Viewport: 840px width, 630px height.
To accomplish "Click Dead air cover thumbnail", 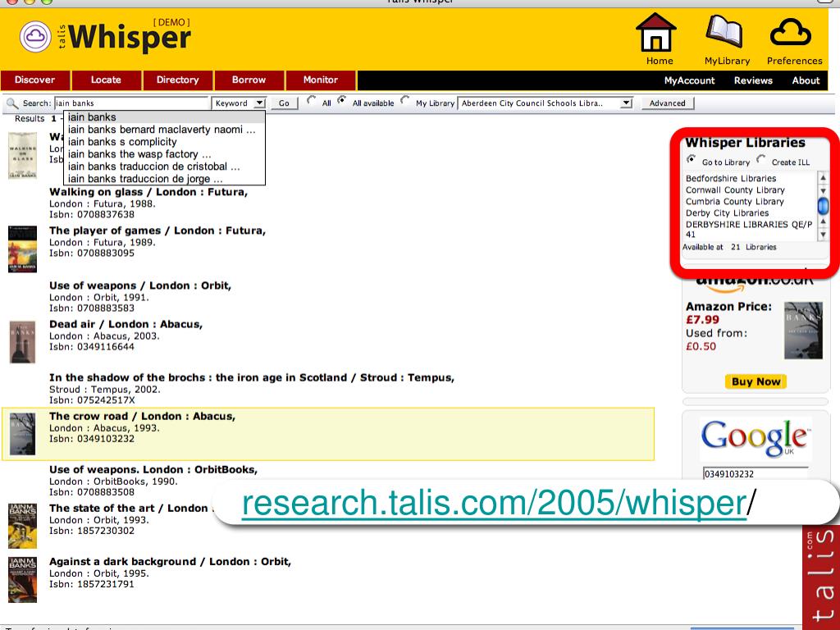I will 22,342.
